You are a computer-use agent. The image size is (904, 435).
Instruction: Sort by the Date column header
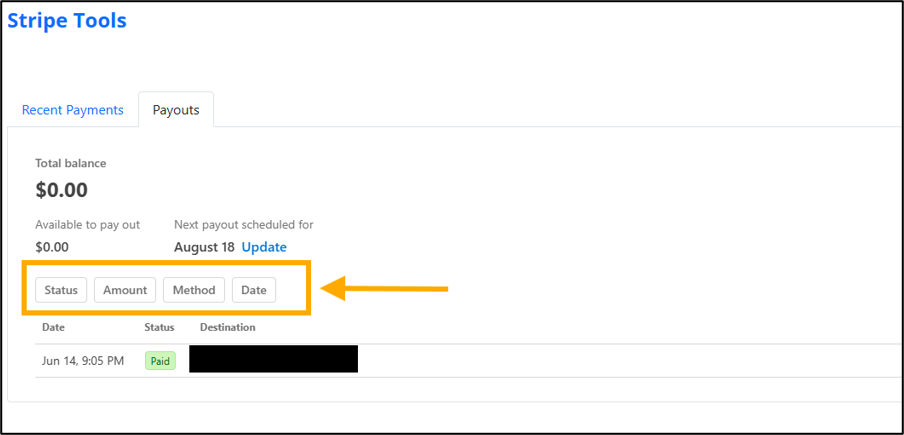point(54,327)
